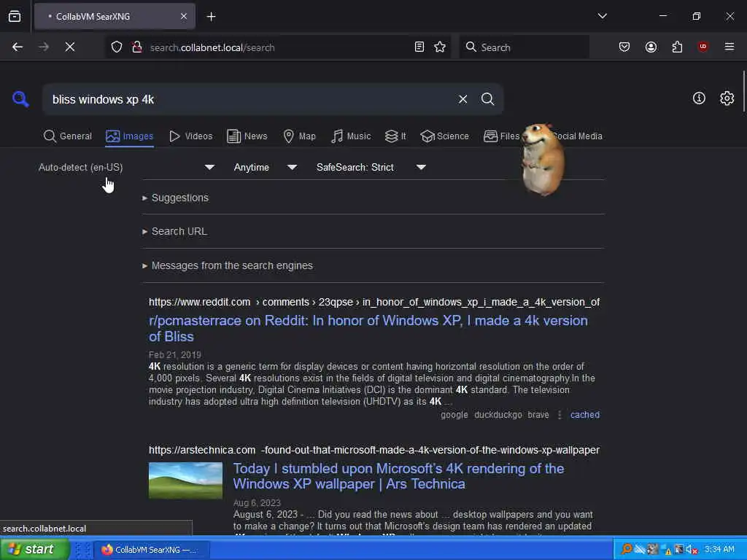747x560 pixels.
Task: Click the orange magnifier tray icon
Action: (627, 549)
